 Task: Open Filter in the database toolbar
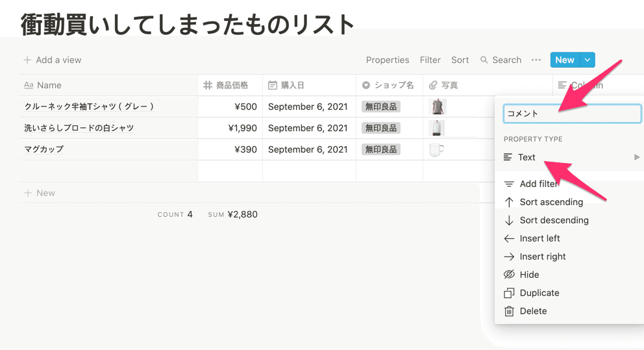click(x=430, y=60)
